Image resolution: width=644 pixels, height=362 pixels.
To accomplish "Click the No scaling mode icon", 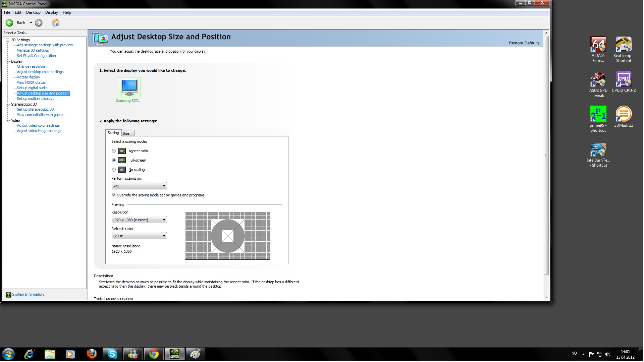I will [x=122, y=170].
